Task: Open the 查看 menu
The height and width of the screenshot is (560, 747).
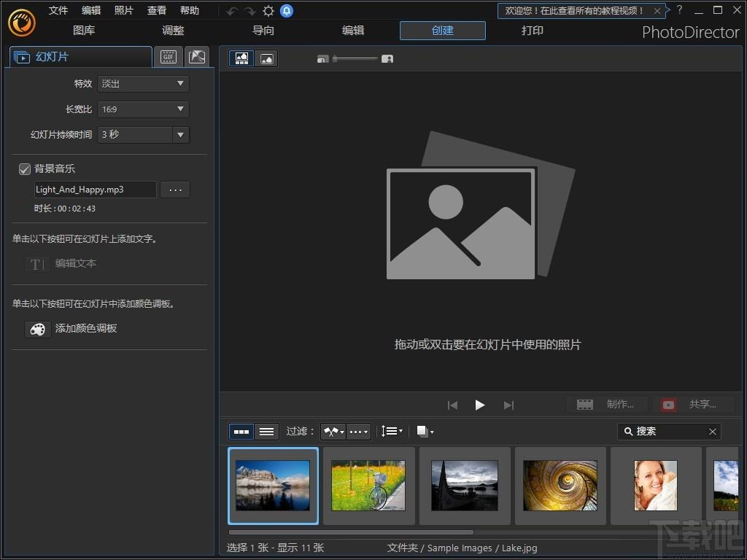Action: [156, 10]
